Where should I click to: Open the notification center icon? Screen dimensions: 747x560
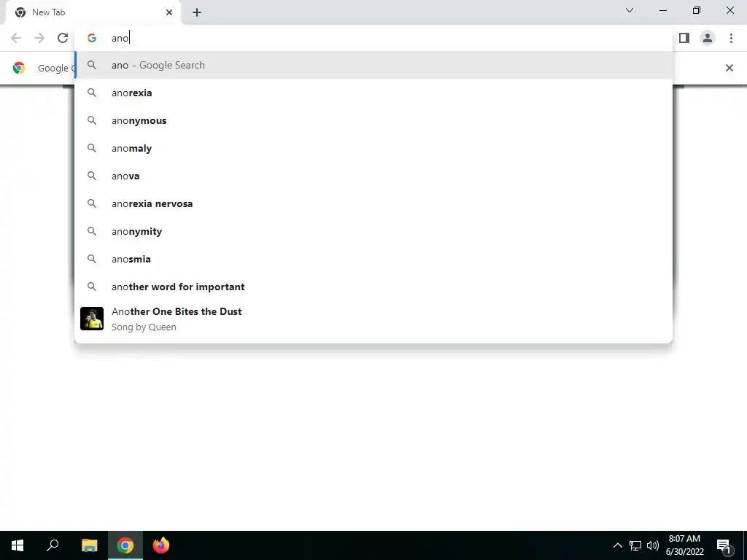tap(724, 546)
